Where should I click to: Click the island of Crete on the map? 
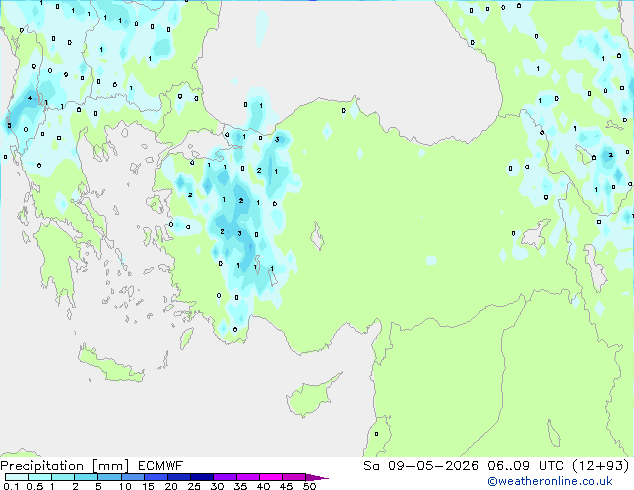coord(110,366)
